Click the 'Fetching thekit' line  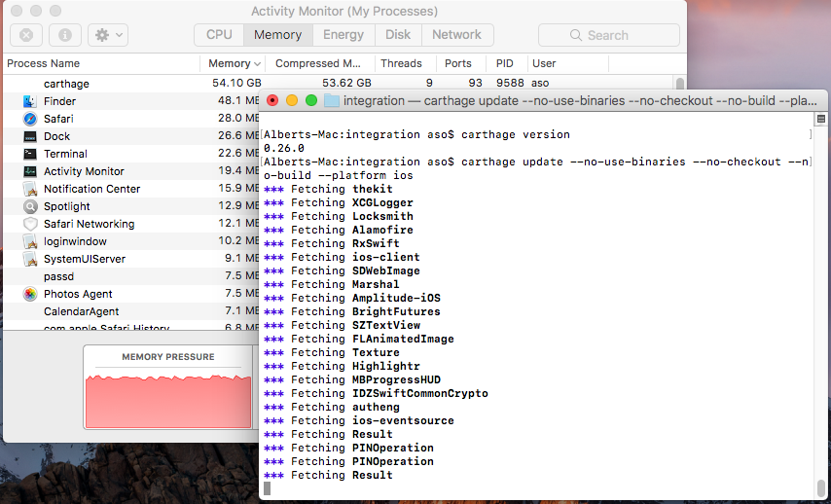(x=328, y=189)
